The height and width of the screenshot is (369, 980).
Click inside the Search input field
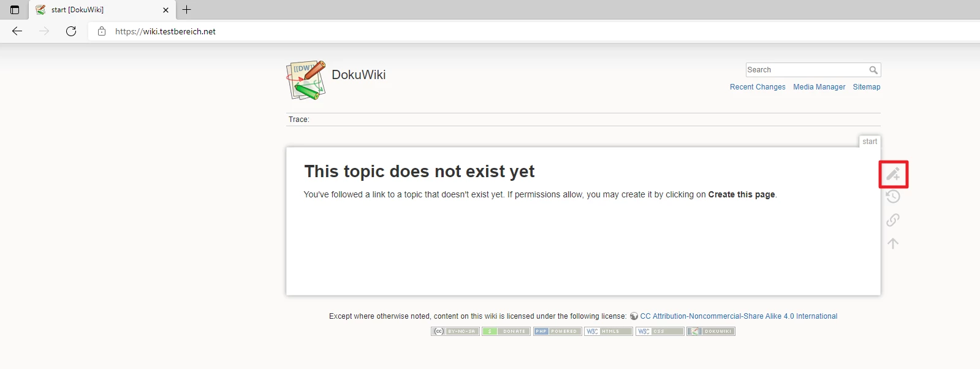pyautogui.click(x=807, y=70)
